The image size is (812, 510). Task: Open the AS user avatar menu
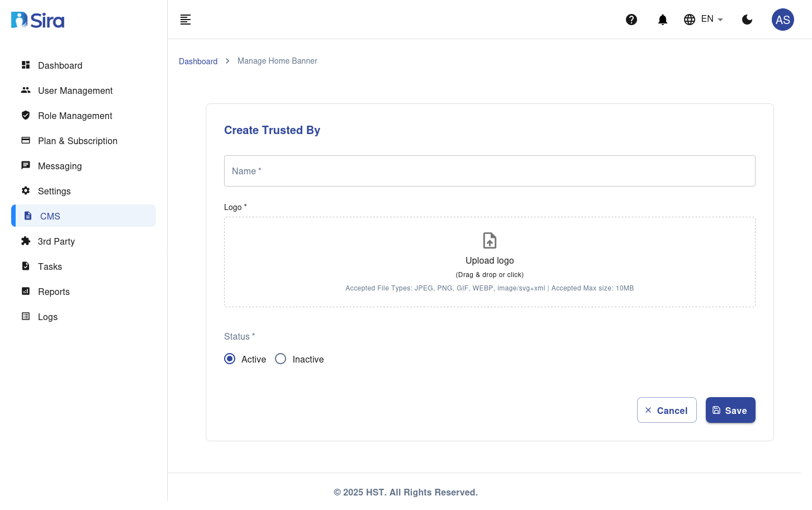point(782,20)
